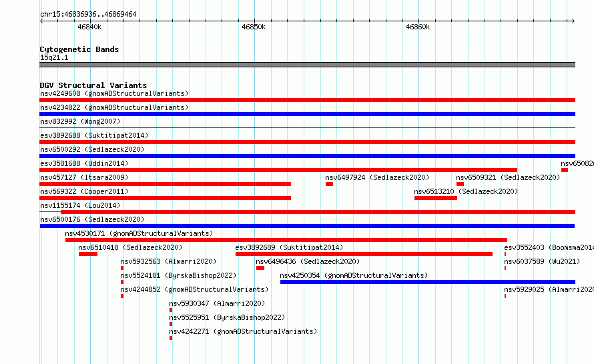Click the left arrowhead of the ruler
Image resolution: width=594 pixels, height=364 pixels.
click(x=41, y=21)
